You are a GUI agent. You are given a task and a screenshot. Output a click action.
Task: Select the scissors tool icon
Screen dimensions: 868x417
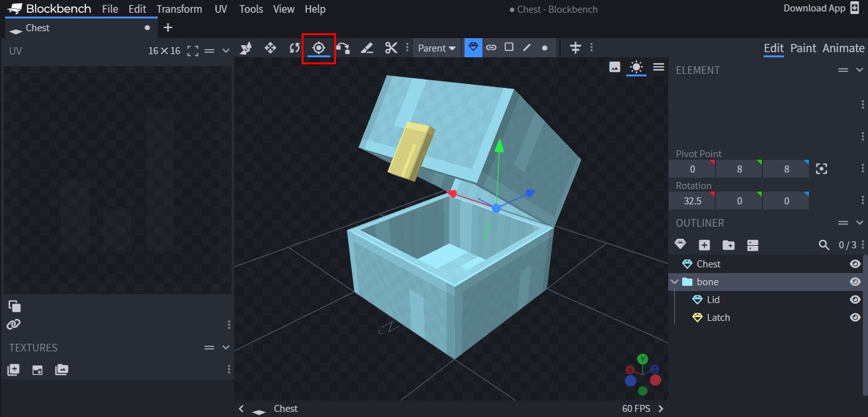tap(391, 48)
